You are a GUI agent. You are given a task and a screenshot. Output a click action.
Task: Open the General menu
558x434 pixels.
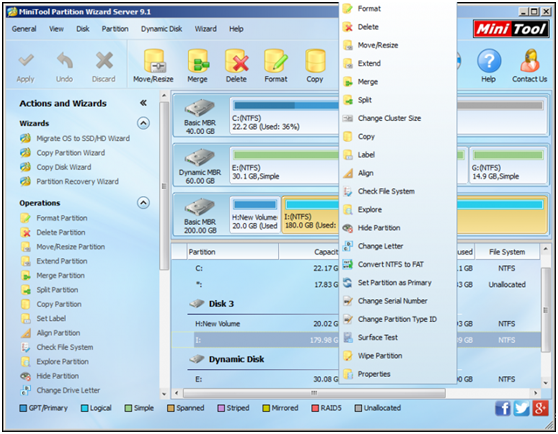pyautogui.click(x=24, y=29)
